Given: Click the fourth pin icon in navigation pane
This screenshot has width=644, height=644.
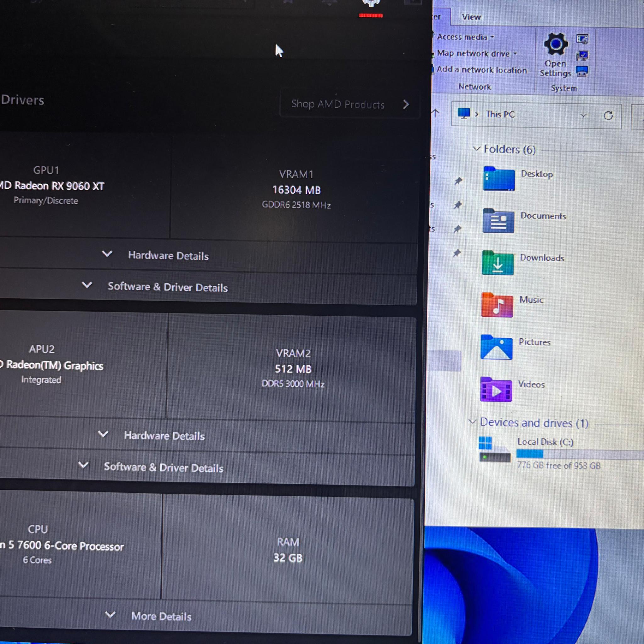Looking at the screenshot, I should 457,253.
